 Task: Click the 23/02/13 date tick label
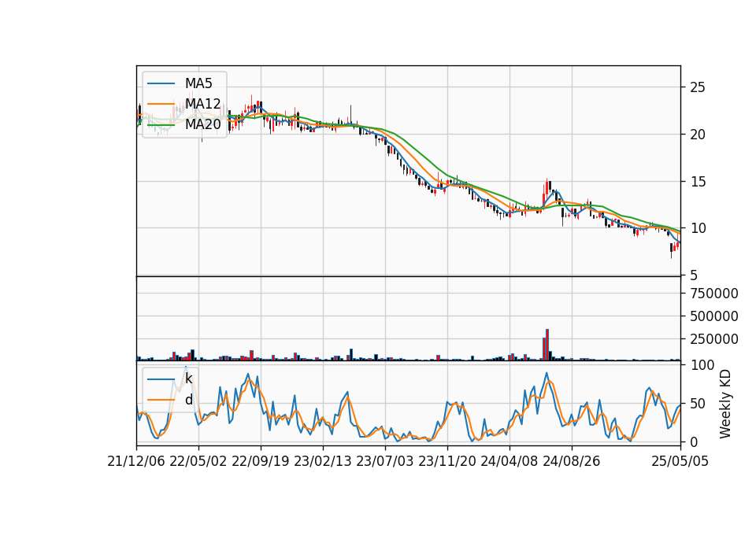click(x=323, y=461)
